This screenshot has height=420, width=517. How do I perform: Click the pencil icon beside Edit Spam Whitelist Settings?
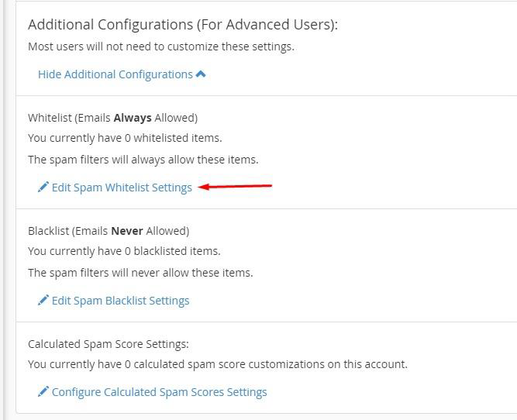[43, 187]
